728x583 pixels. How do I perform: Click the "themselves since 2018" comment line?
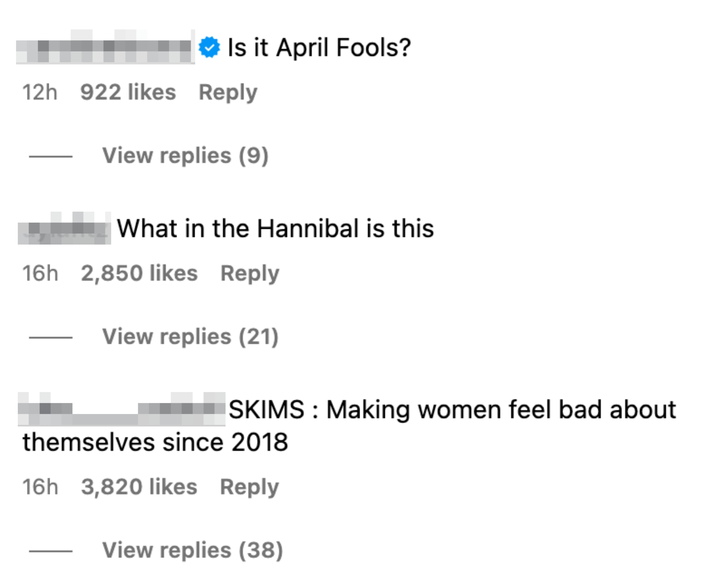coord(155,442)
